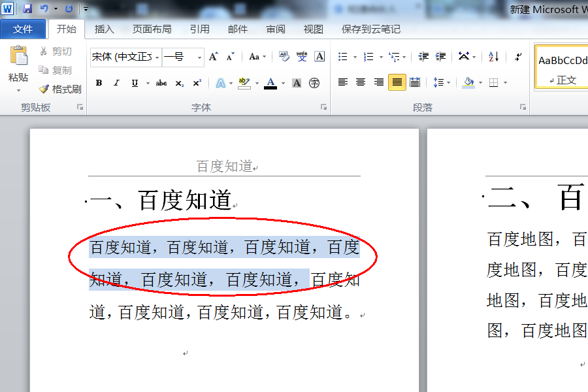Image resolution: width=588 pixels, height=392 pixels.
Task: Apply the black font color
Action: [x=270, y=83]
